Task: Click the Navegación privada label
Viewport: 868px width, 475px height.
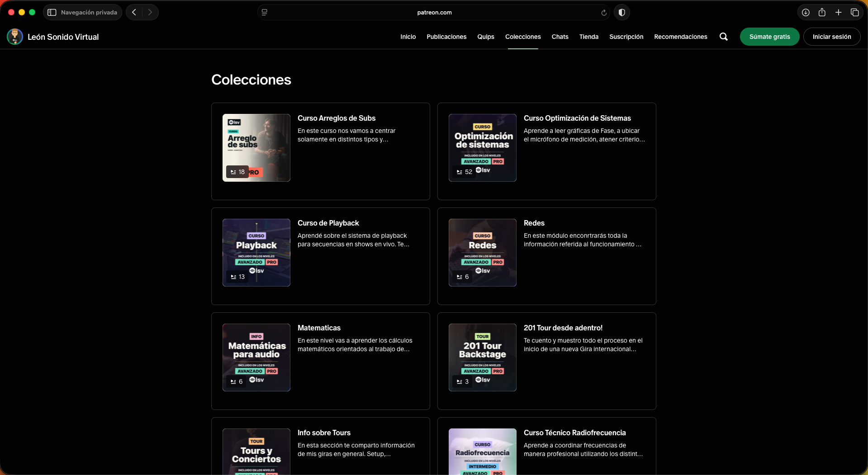Action: [x=89, y=12]
